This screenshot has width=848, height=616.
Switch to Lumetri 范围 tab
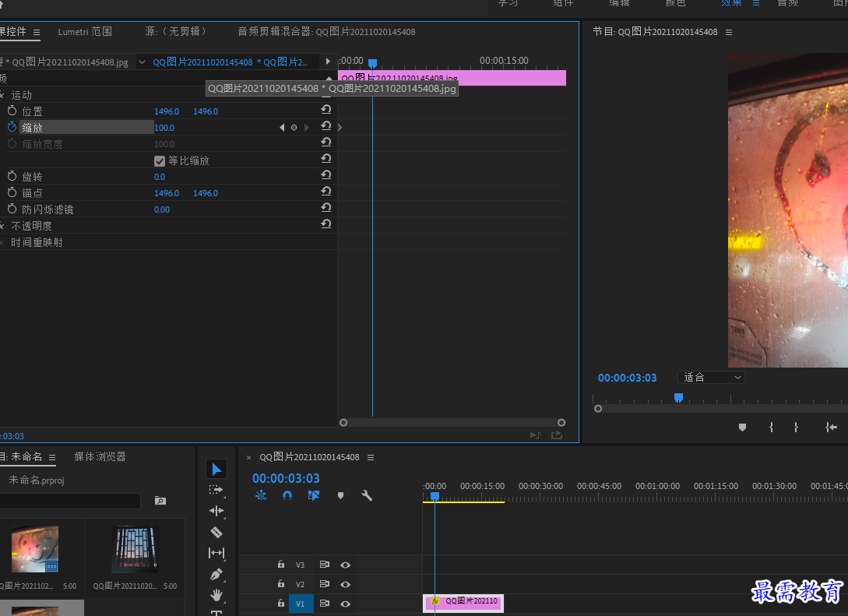pos(85,32)
